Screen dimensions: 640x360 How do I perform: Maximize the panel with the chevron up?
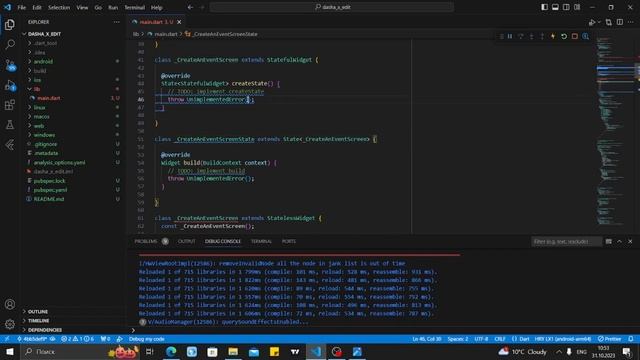619,242
